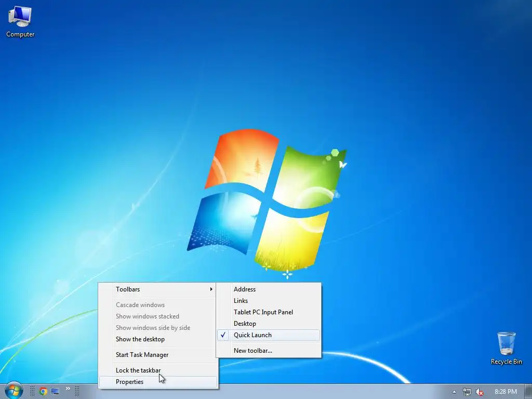
Task: Open the 8:28 PM clock
Action: 506,392
